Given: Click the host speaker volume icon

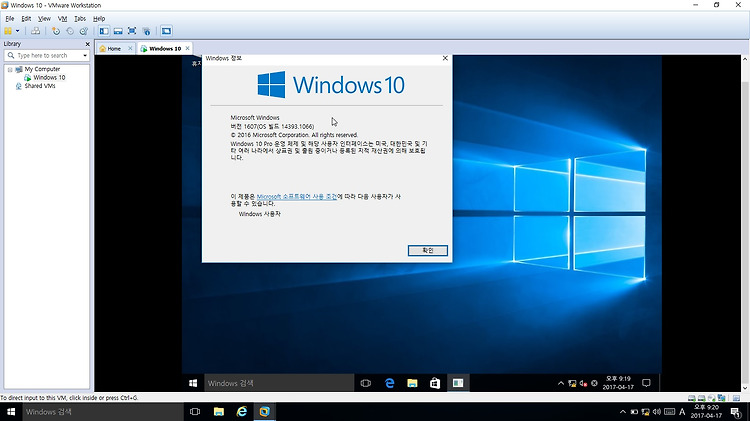Looking at the screenshot, I should (x=657, y=412).
